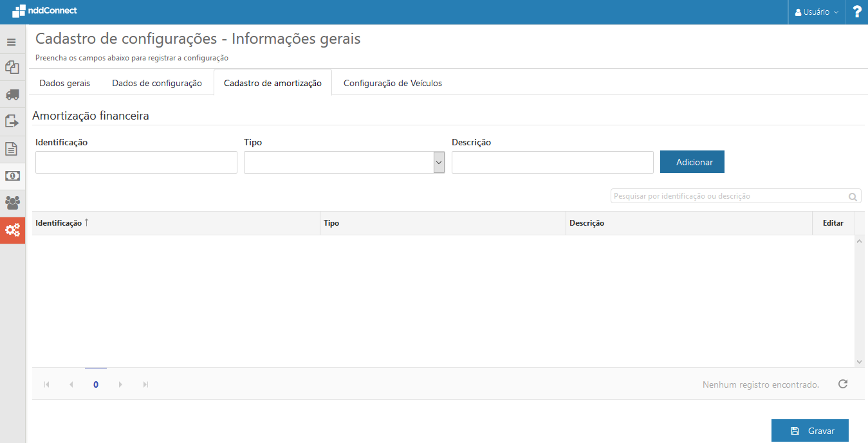Refresh the amortization table
The width and height of the screenshot is (868, 443).
pos(842,384)
